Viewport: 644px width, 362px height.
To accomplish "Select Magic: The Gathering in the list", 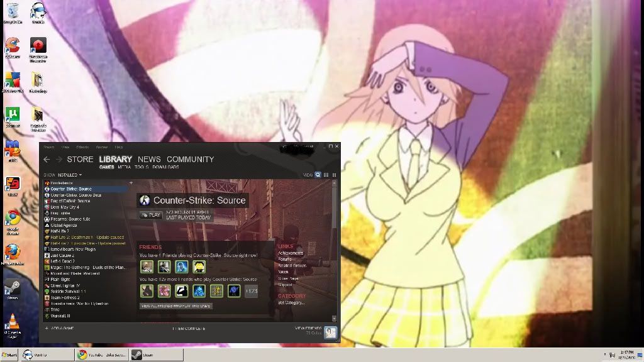I will click(86, 267).
